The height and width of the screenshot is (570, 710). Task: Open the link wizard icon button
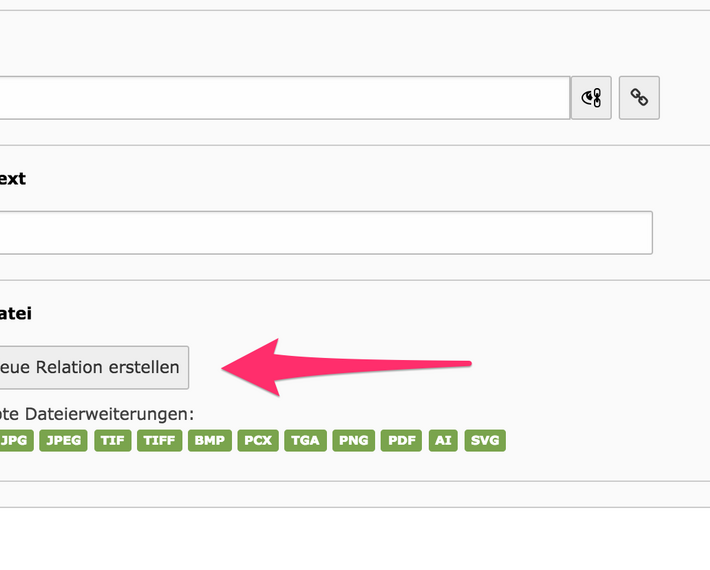pyautogui.click(x=591, y=98)
